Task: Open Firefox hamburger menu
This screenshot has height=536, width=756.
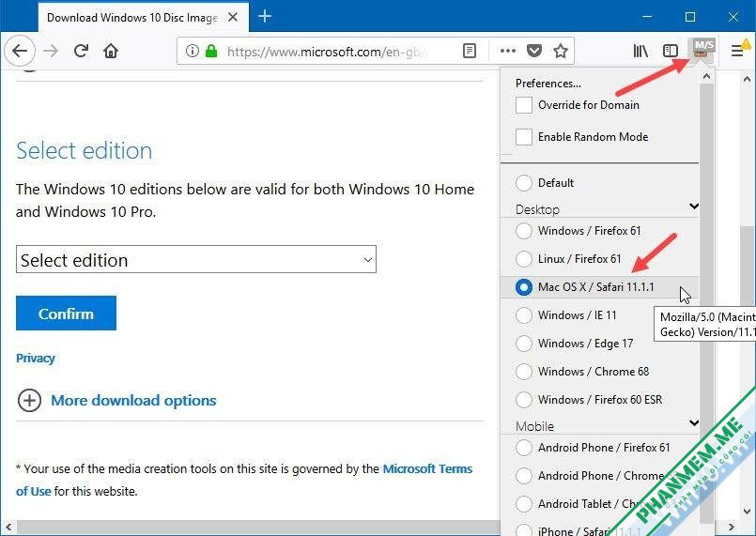Action: tap(736, 51)
